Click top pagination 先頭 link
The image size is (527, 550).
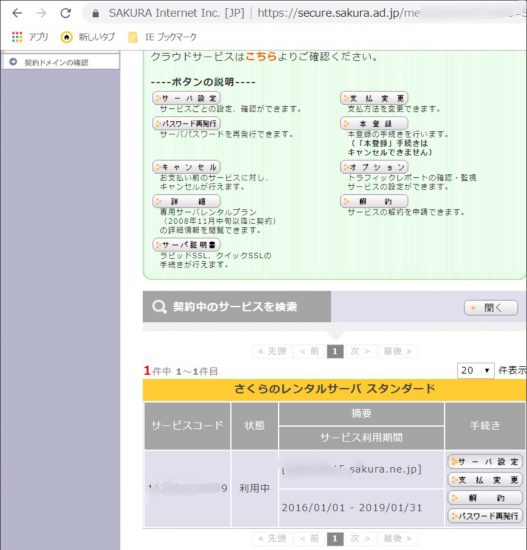[x=272, y=351]
